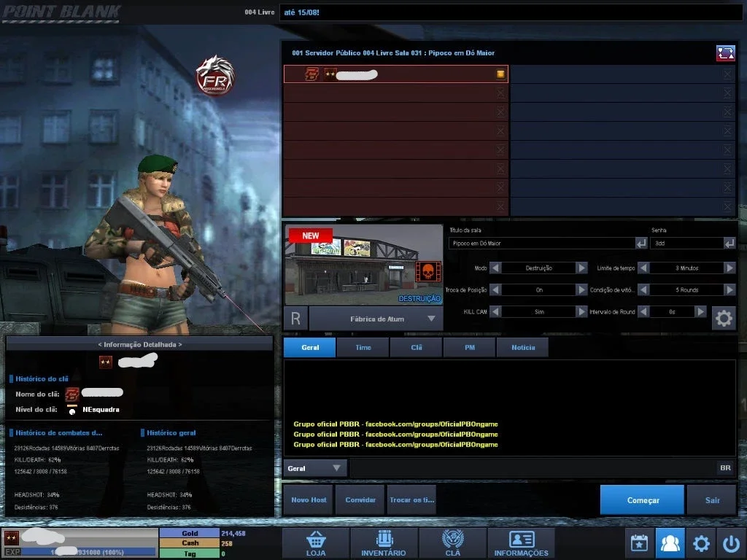Open the events calendar icon
The width and height of the screenshot is (747, 560).
[x=639, y=543]
